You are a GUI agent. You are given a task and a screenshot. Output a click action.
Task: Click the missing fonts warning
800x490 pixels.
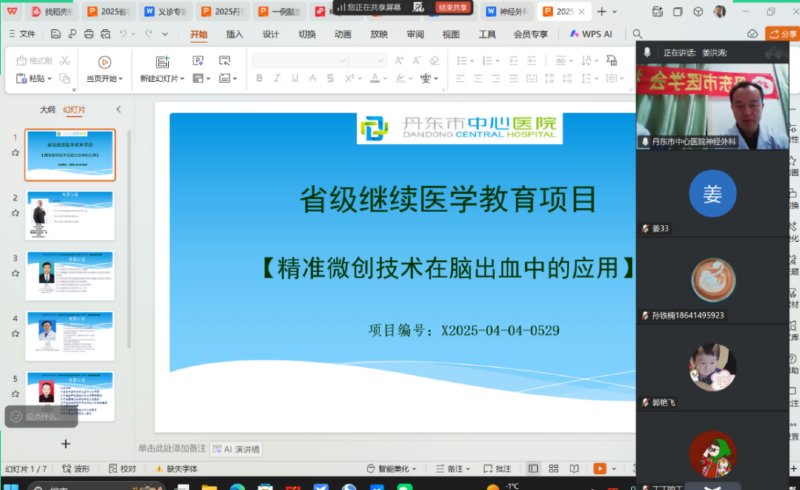(x=182, y=468)
